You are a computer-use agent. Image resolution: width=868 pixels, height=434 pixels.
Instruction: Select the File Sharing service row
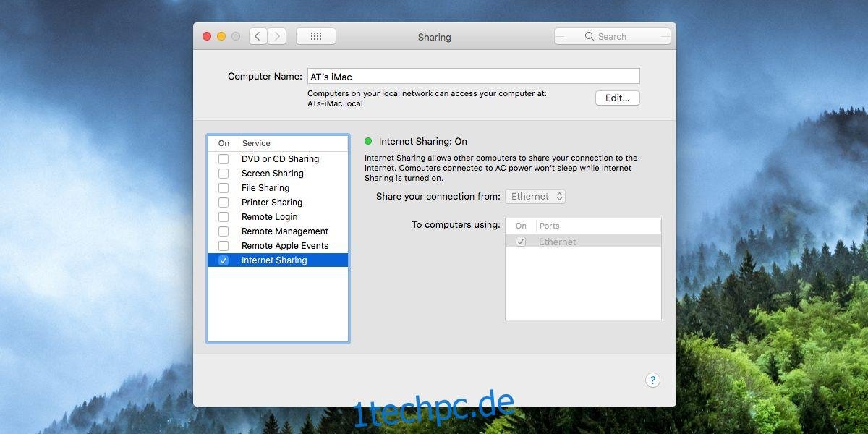278,188
